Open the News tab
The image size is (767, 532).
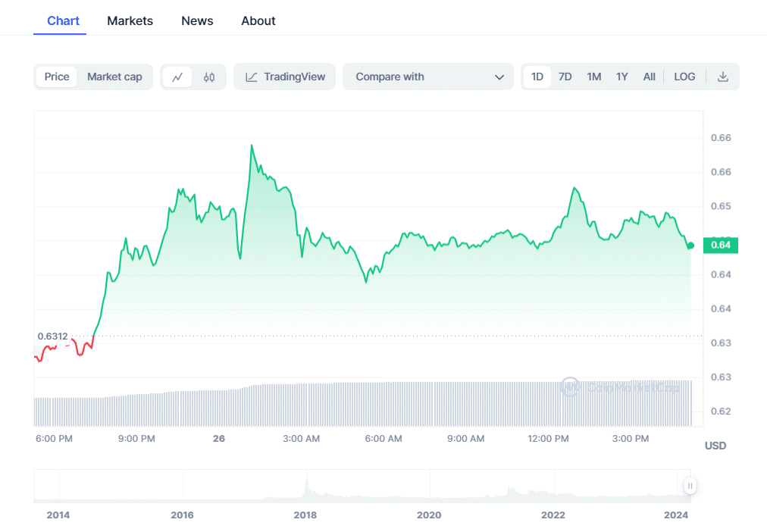(x=197, y=21)
